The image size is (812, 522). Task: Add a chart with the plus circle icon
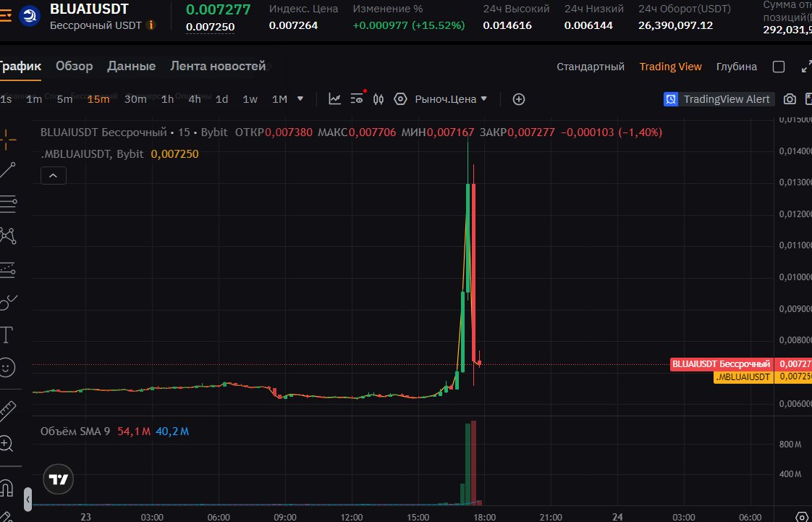pos(518,99)
